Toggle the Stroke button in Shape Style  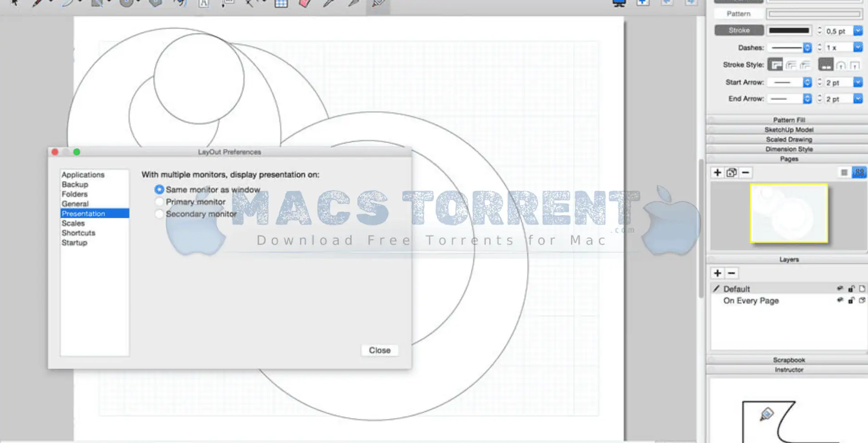pos(739,30)
